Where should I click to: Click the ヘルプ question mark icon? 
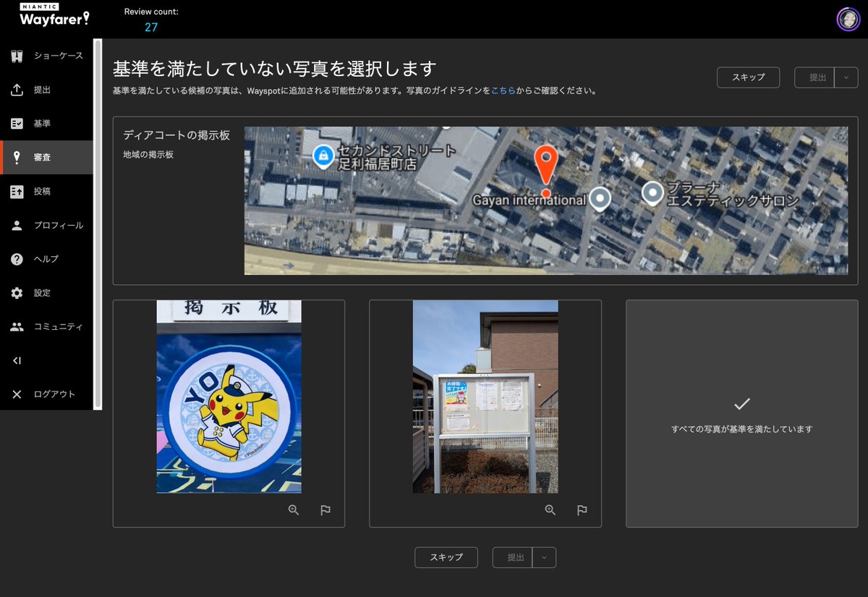[x=17, y=259]
